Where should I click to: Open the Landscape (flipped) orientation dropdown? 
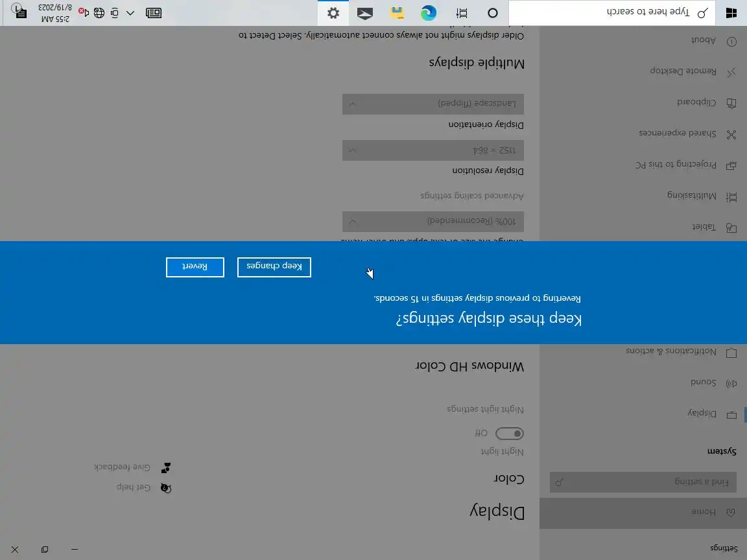pos(433,104)
